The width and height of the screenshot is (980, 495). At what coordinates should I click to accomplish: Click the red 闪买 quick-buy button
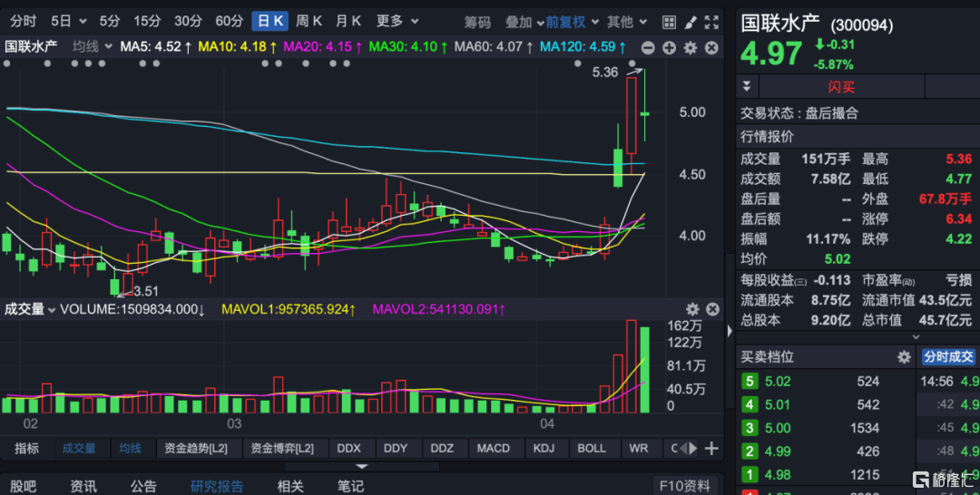[841, 87]
